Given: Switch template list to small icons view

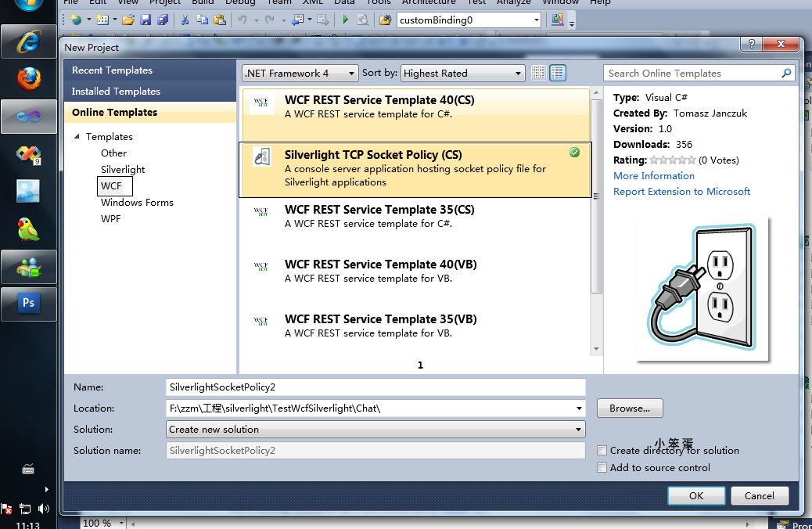Looking at the screenshot, I should (x=538, y=73).
